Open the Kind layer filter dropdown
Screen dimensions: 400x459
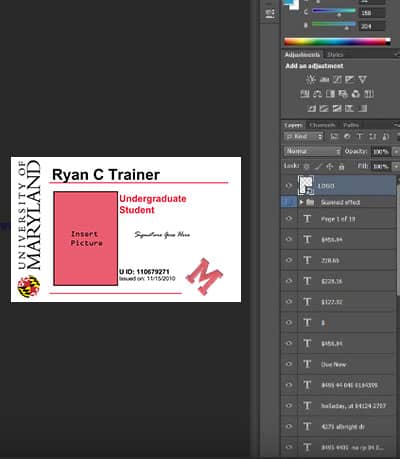point(304,136)
